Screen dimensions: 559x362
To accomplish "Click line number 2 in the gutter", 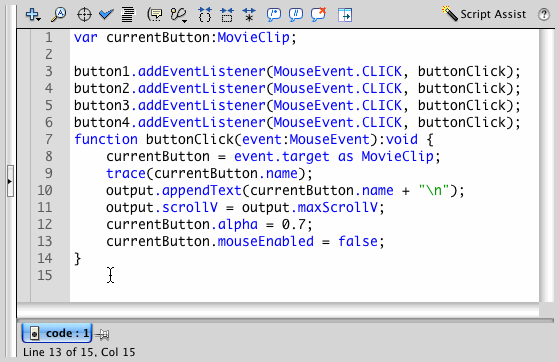I will point(48,55).
